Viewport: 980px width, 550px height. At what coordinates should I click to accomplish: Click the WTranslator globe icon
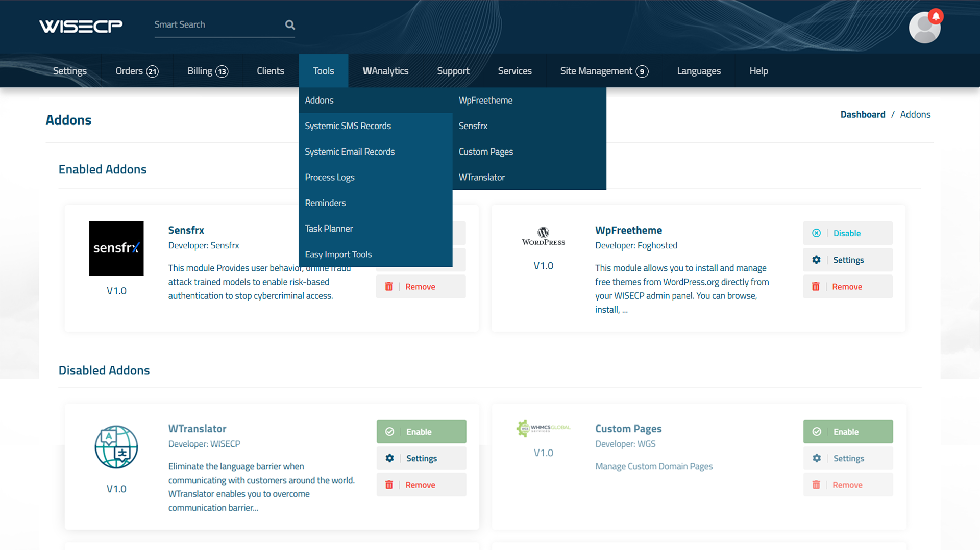point(116,447)
